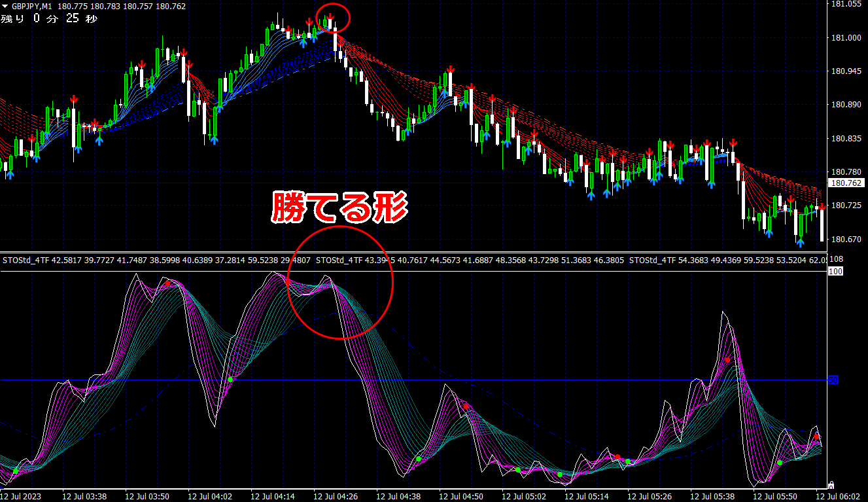Click the 12 Jul 05:38 time label
The image size is (868, 502).
713,495
